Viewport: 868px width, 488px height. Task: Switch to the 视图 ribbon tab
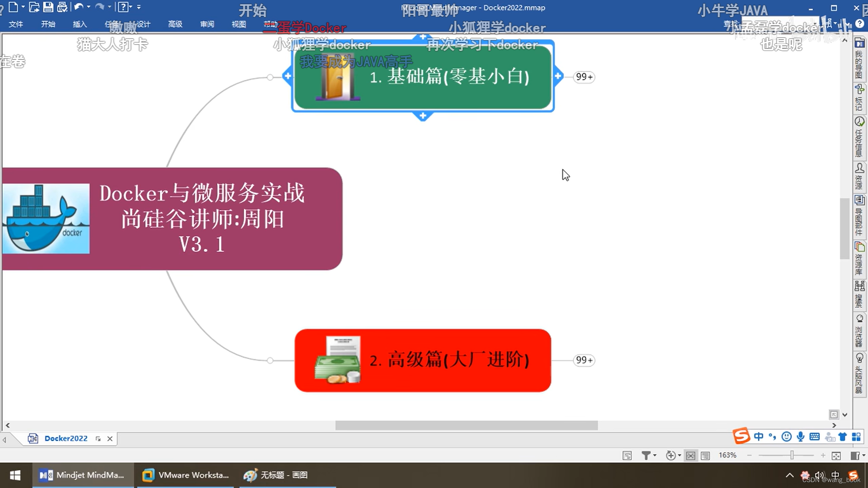click(x=239, y=24)
